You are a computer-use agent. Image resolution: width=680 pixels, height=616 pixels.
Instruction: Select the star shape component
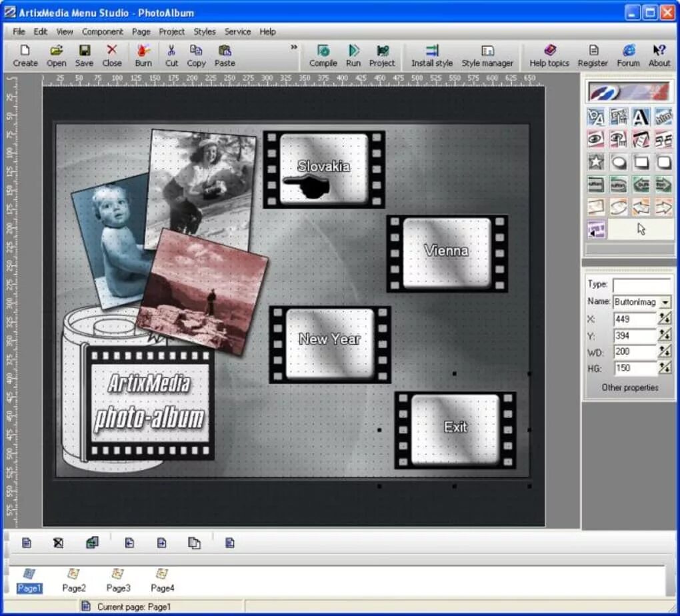coord(596,162)
